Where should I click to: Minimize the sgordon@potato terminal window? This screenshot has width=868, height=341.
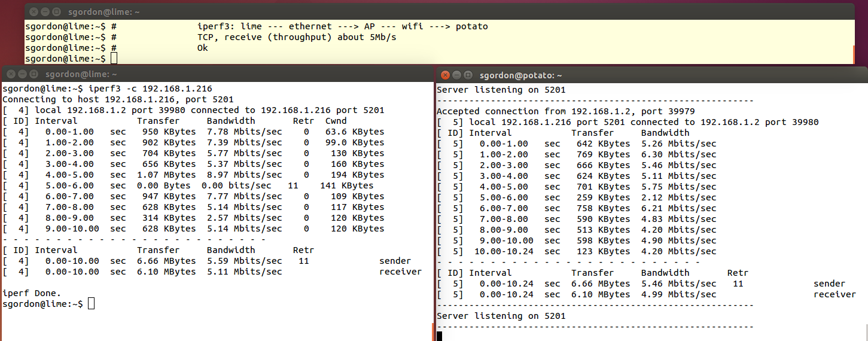[x=456, y=75]
